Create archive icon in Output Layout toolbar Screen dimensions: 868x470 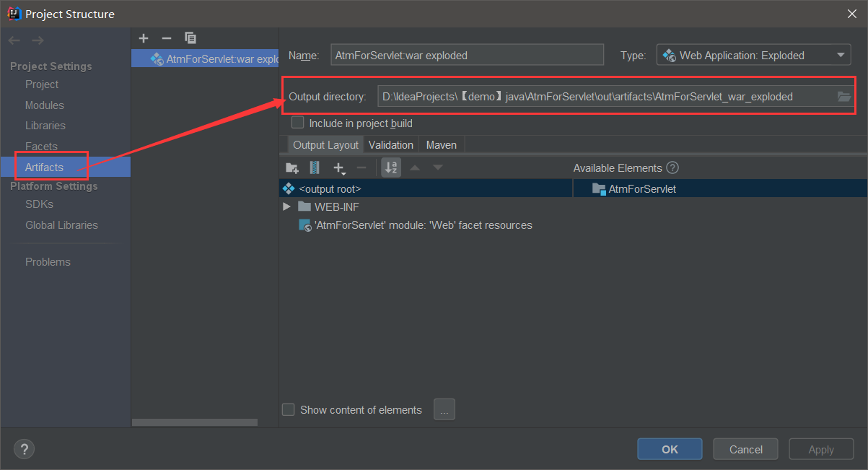point(315,168)
